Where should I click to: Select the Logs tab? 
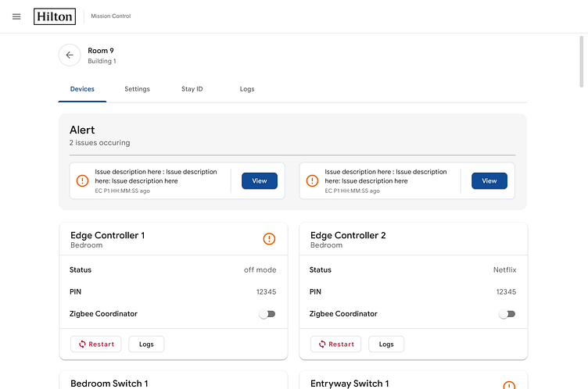coord(247,89)
